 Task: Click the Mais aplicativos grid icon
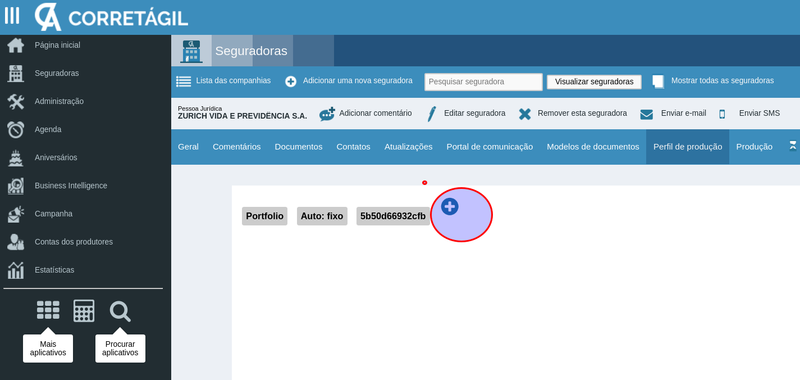pyautogui.click(x=48, y=310)
